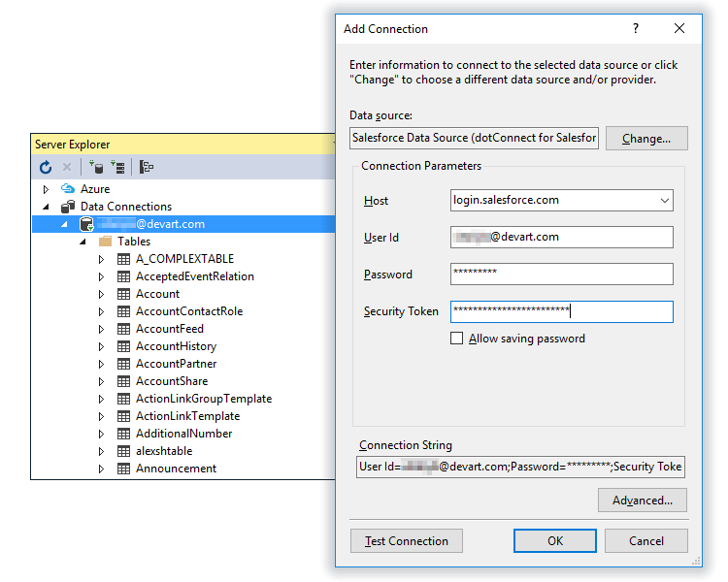Enable the Allow saving password checkbox
The image size is (728, 582).
pyautogui.click(x=457, y=339)
